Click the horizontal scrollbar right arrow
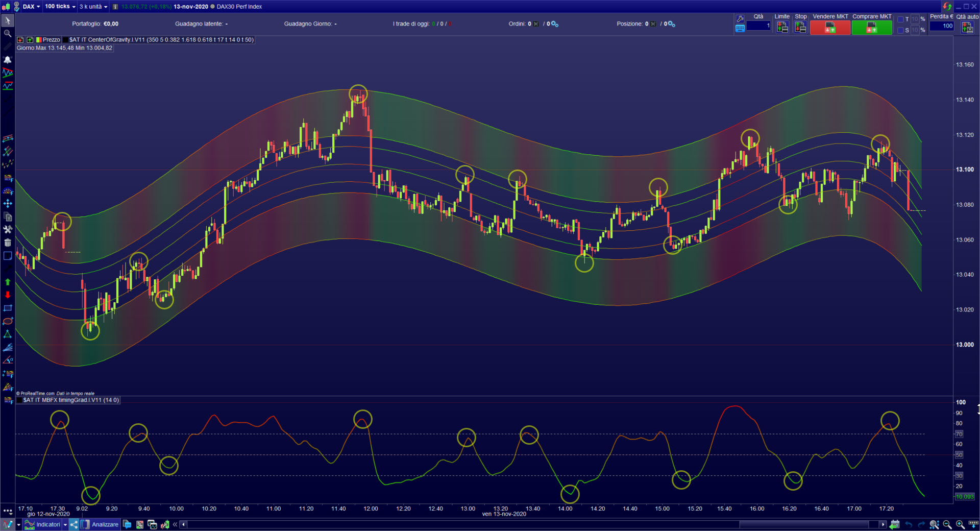980x531 pixels. coord(883,524)
